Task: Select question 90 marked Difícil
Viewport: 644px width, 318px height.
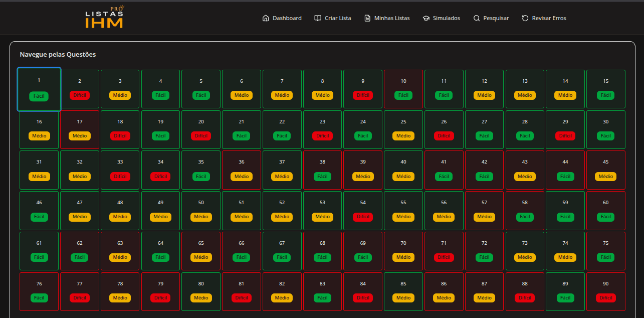Action: (x=605, y=291)
